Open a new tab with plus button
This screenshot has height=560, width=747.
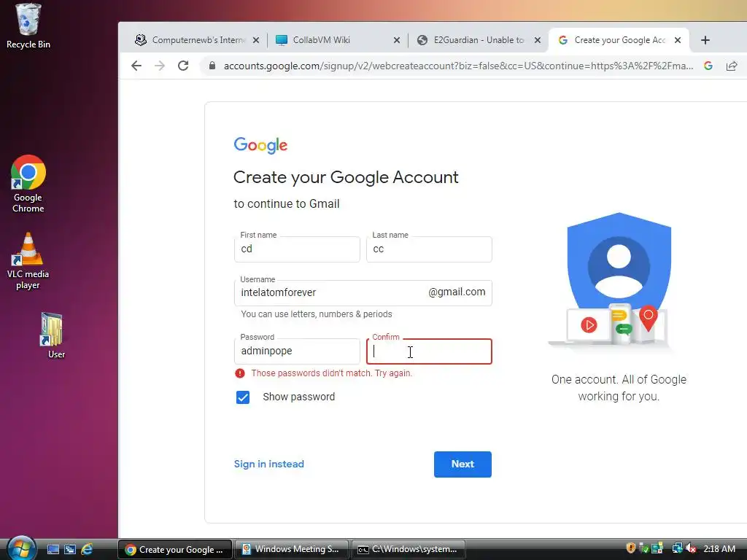(x=705, y=40)
